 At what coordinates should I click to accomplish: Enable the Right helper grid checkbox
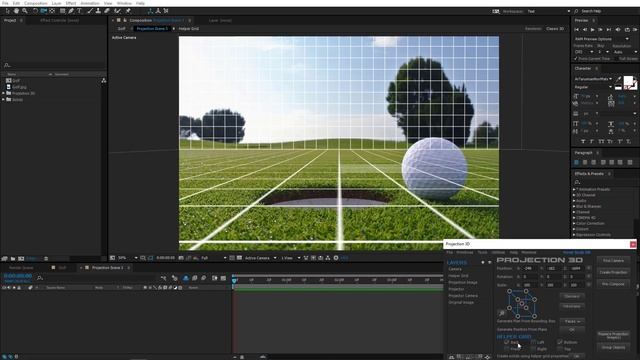pyautogui.click(x=533, y=349)
